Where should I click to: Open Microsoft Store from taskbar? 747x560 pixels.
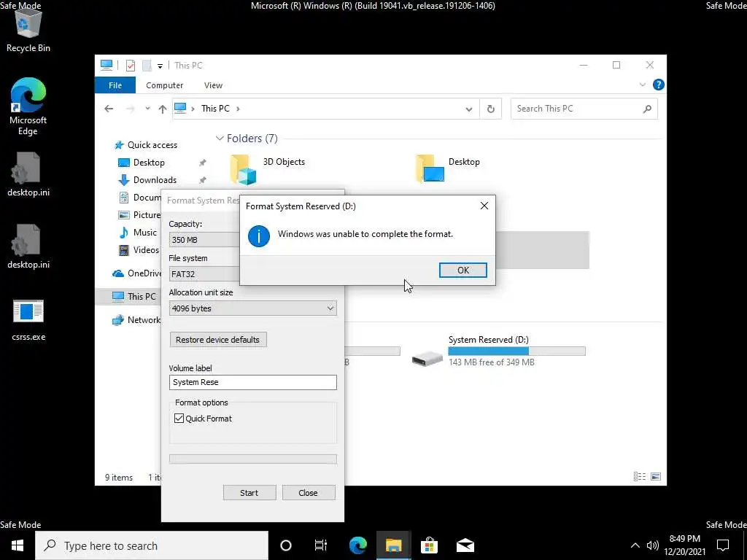tap(429, 545)
